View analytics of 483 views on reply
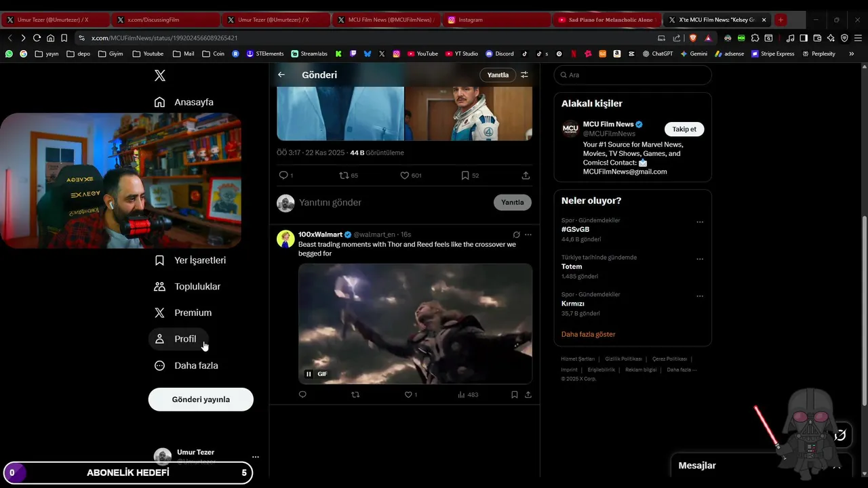Image resolution: width=868 pixels, height=488 pixels. pos(468,394)
